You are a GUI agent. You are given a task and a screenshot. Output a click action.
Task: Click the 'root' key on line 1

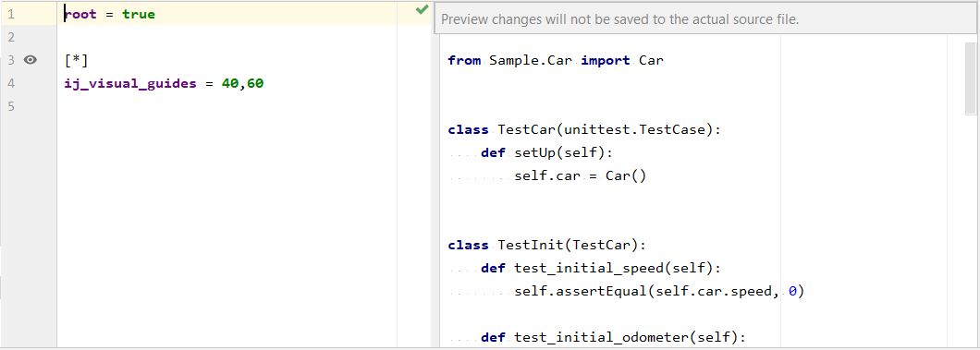click(x=80, y=14)
